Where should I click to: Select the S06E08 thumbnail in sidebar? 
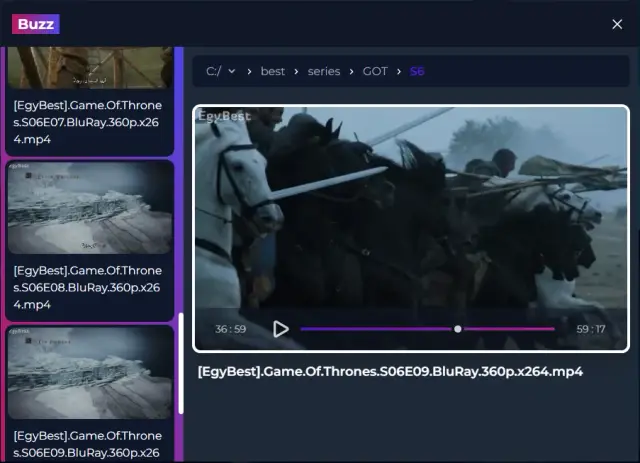[90, 207]
